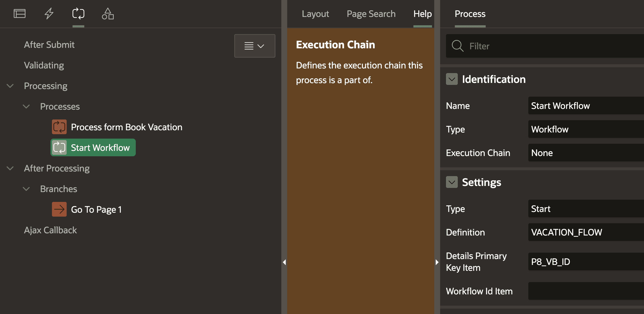Open the Shared Components shapes icon
The image size is (644, 314).
[108, 13]
